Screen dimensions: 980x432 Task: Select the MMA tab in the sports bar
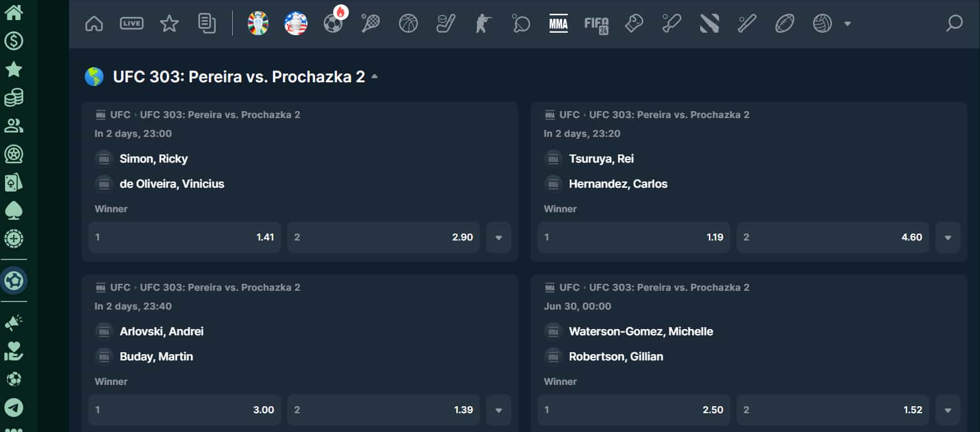click(558, 24)
